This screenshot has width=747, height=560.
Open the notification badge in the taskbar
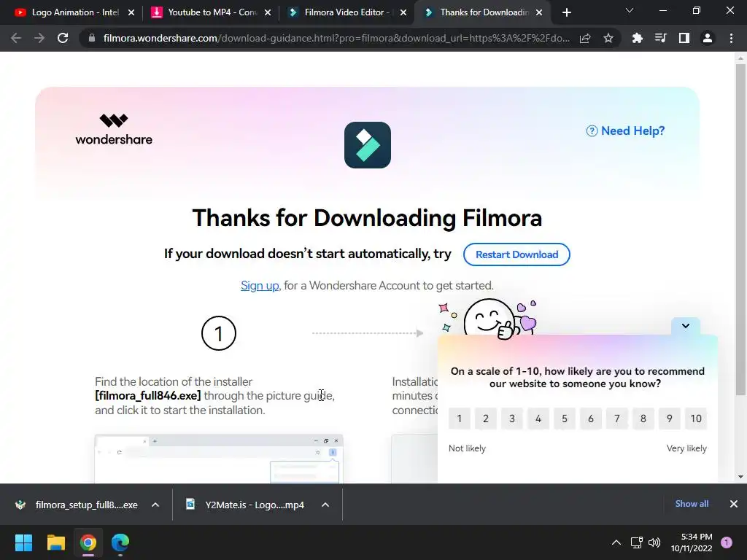point(727,542)
